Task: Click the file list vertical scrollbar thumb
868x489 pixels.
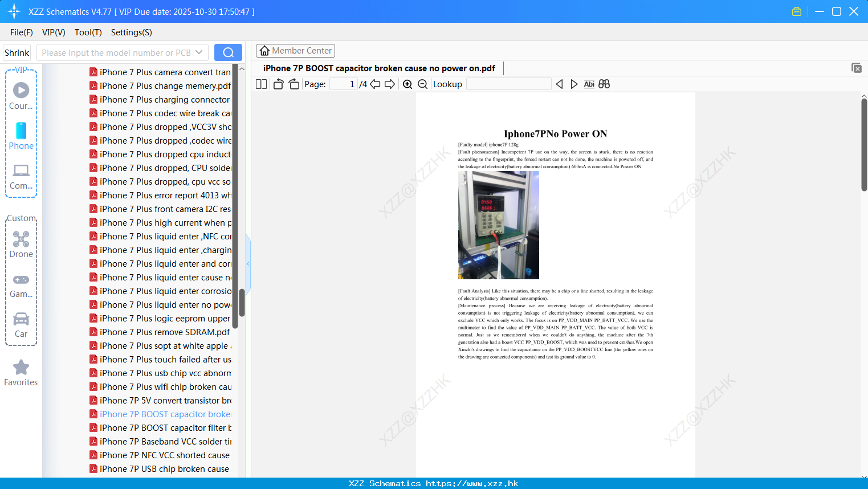Action: coord(242,303)
